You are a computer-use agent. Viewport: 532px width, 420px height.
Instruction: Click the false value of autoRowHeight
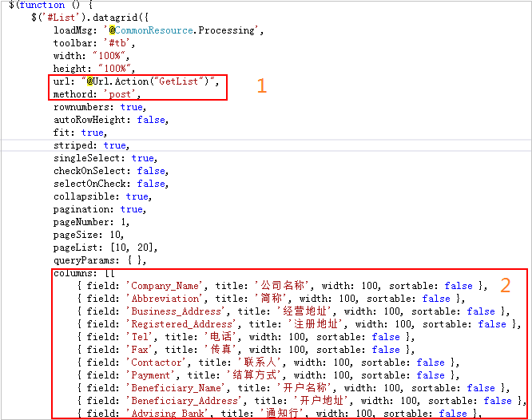(151, 120)
